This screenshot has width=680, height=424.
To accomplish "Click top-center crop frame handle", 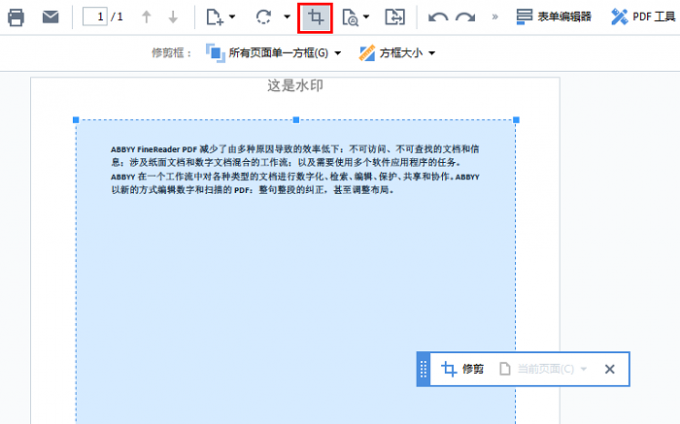I will [x=296, y=120].
